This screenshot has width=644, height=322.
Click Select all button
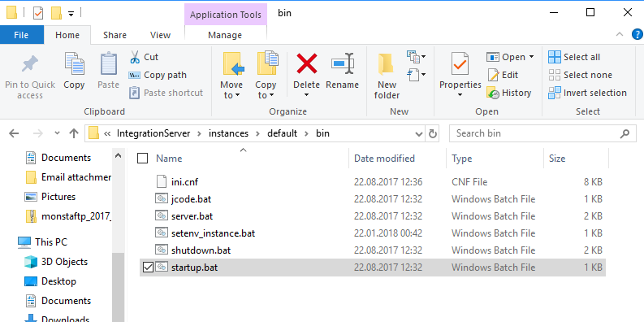(574, 57)
